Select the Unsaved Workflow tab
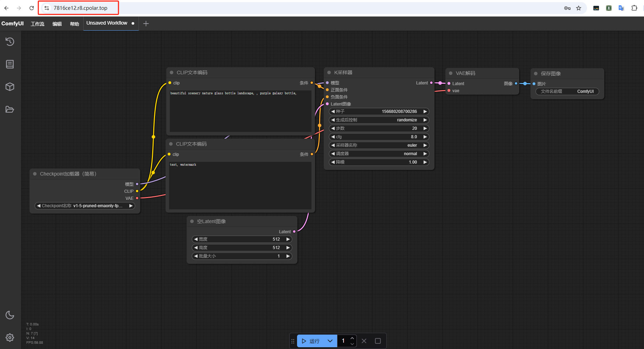Image resolution: width=644 pixels, height=349 pixels. [x=107, y=23]
